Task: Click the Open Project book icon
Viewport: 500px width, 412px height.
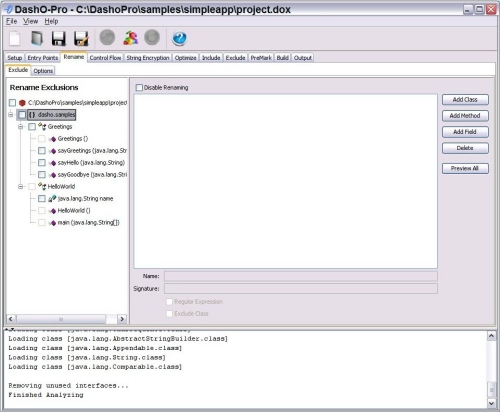Action: click(x=37, y=38)
